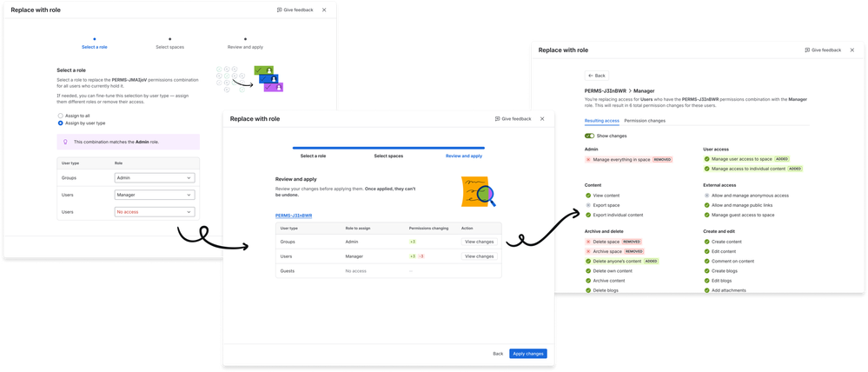Click the check icon beside Archive content

tap(588, 281)
